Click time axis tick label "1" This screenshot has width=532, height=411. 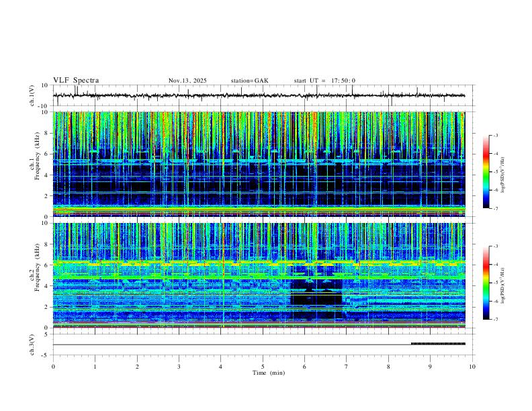click(x=95, y=367)
